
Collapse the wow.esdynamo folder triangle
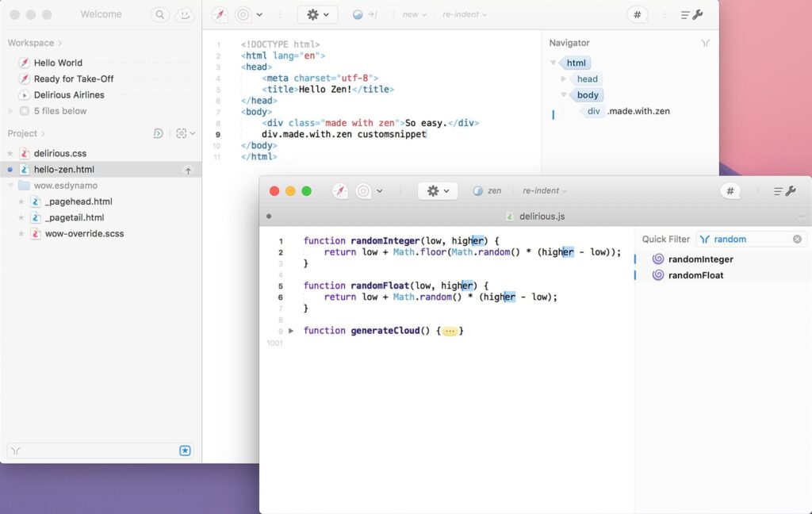point(10,186)
